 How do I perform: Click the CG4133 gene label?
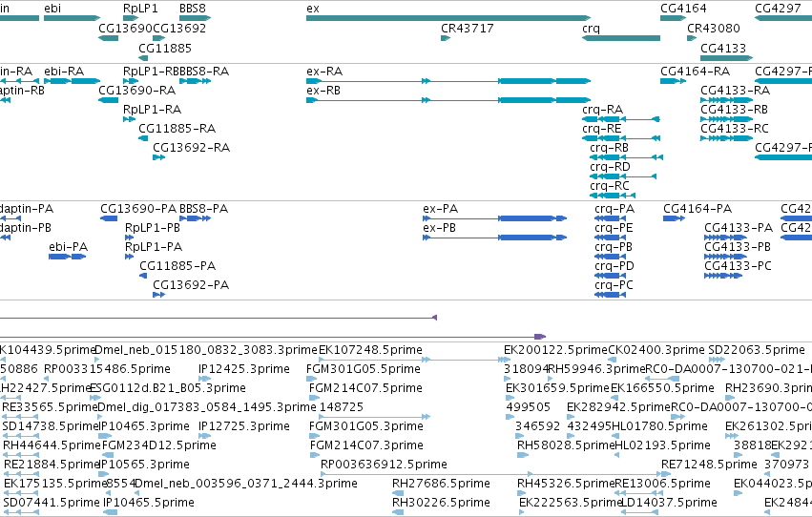pyautogui.click(x=723, y=49)
